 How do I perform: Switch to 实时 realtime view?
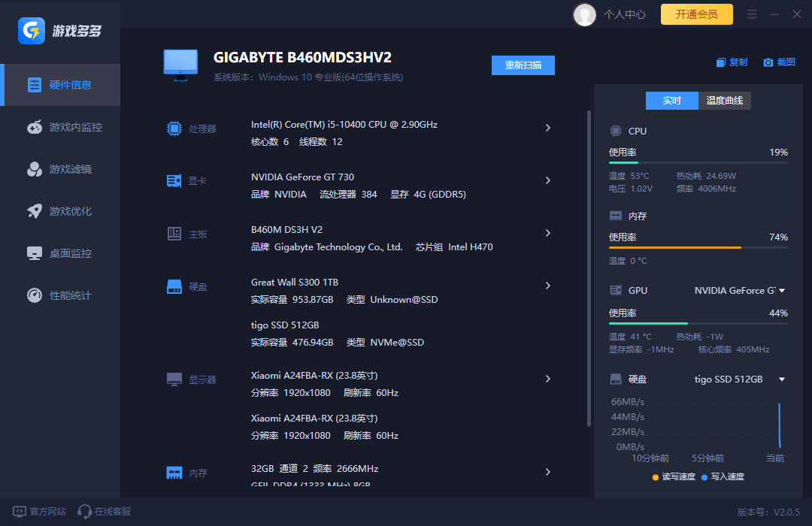(x=672, y=101)
